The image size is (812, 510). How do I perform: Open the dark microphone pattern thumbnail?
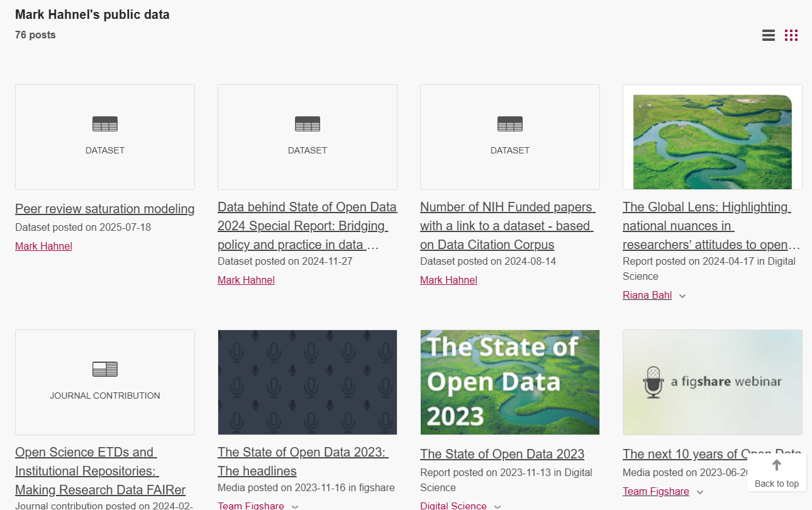coord(308,382)
